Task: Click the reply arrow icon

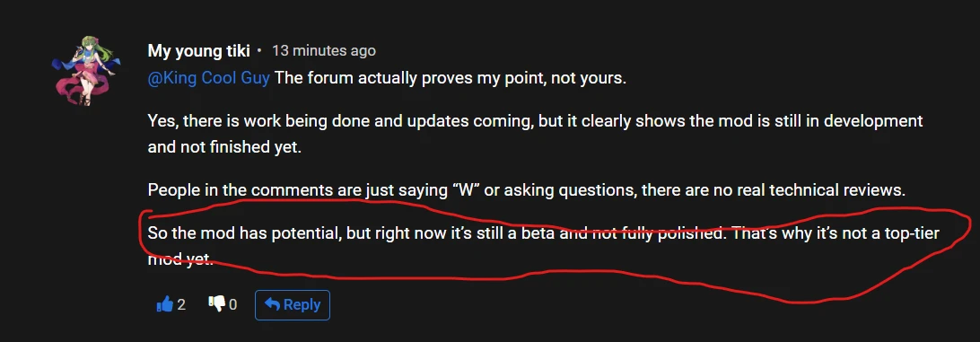Action: (272, 304)
